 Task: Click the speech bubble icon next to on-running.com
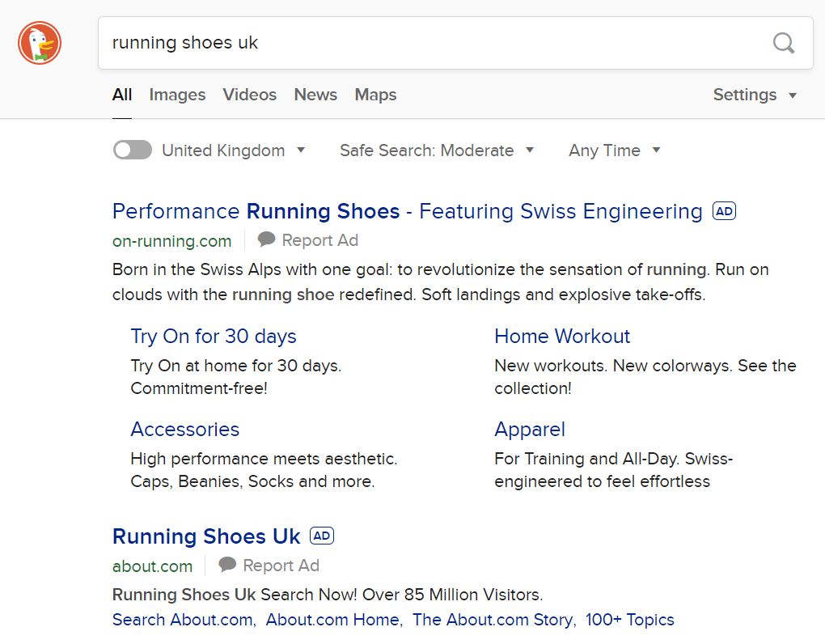[x=266, y=239]
